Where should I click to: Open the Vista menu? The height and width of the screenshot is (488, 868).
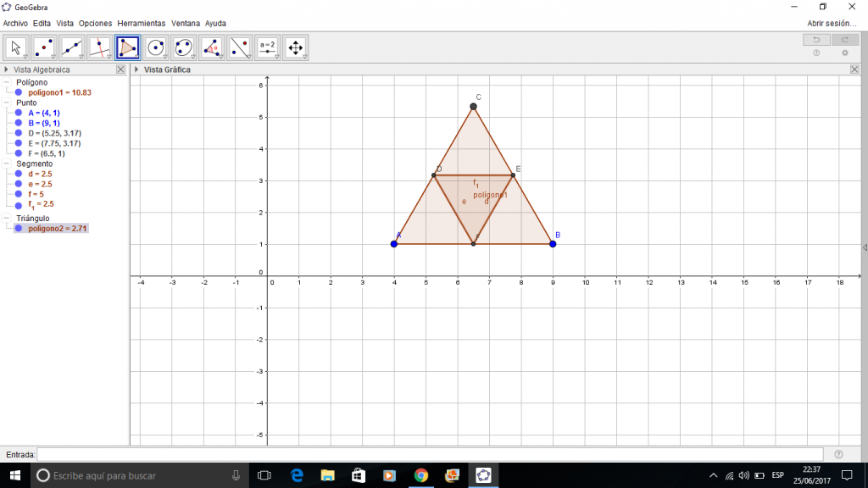click(x=65, y=23)
